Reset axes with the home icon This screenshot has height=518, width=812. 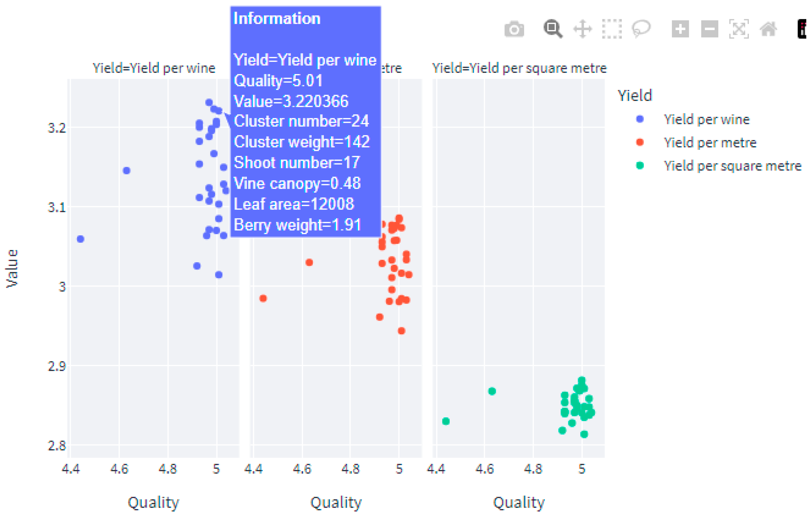tap(768, 29)
